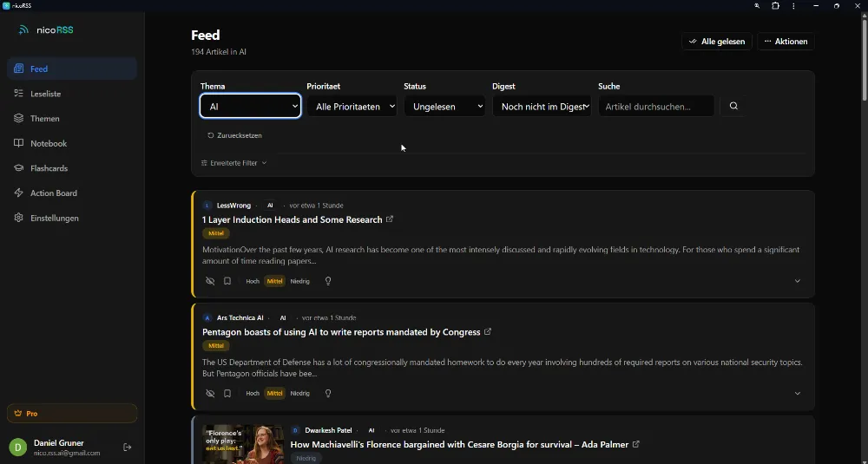This screenshot has height=464, width=868.
Task: Click the Dwarkesh Patel source avatar icon
Action: pos(296,430)
